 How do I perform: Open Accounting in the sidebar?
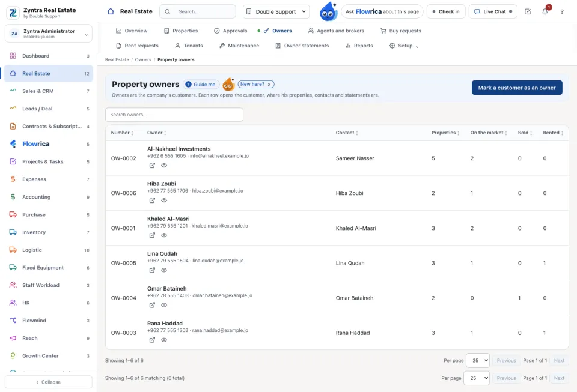pyautogui.click(x=49, y=197)
